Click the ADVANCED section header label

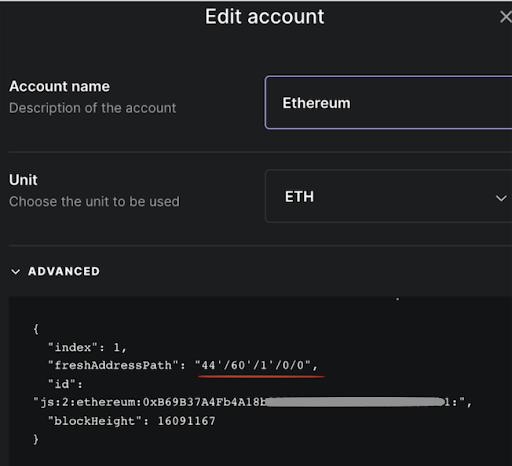coord(64,271)
